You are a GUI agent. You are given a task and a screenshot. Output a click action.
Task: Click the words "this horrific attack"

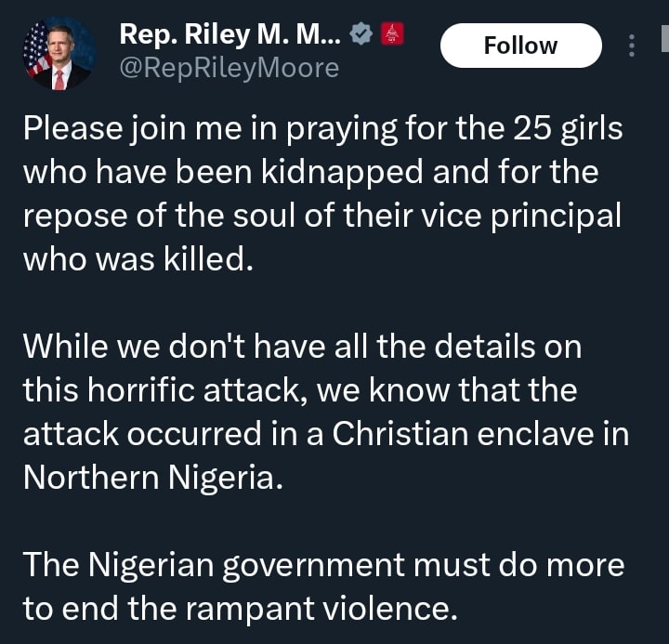point(164,389)
